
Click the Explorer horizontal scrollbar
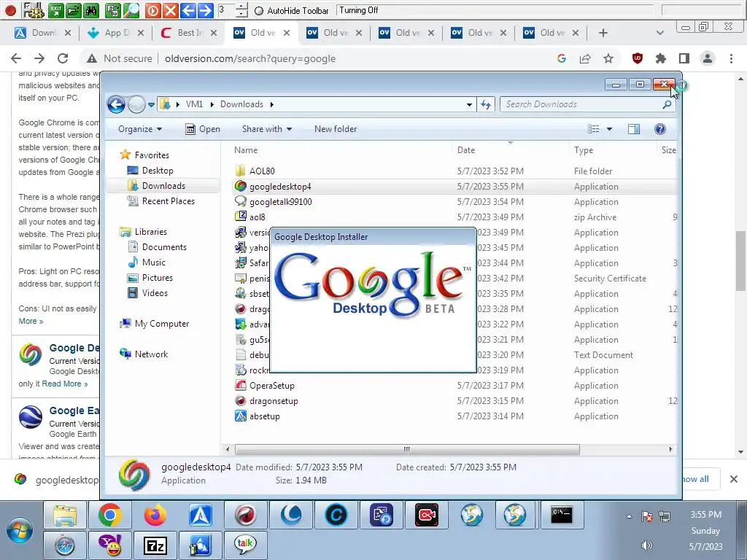point(407,449)
